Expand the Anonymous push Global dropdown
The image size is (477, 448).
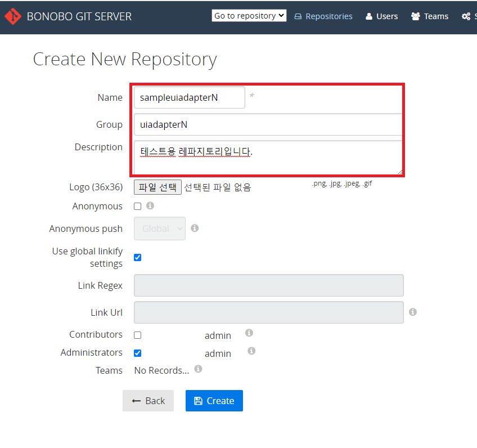click(160, 229)
